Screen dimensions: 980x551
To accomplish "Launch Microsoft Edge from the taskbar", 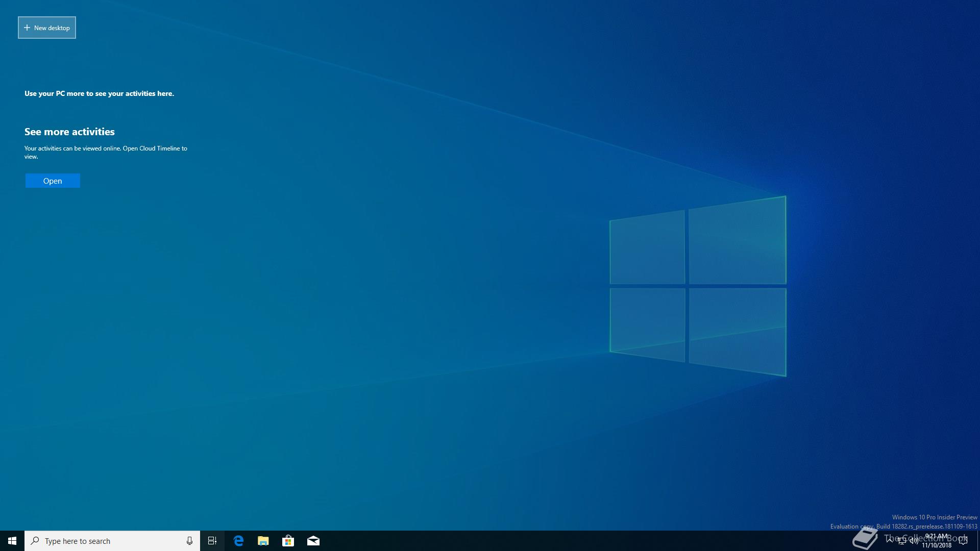I will (238, 541).
